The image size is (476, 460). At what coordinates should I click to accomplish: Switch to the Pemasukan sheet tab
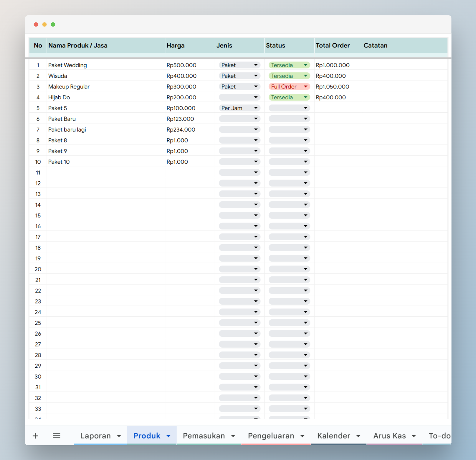(x=204, y=436)
